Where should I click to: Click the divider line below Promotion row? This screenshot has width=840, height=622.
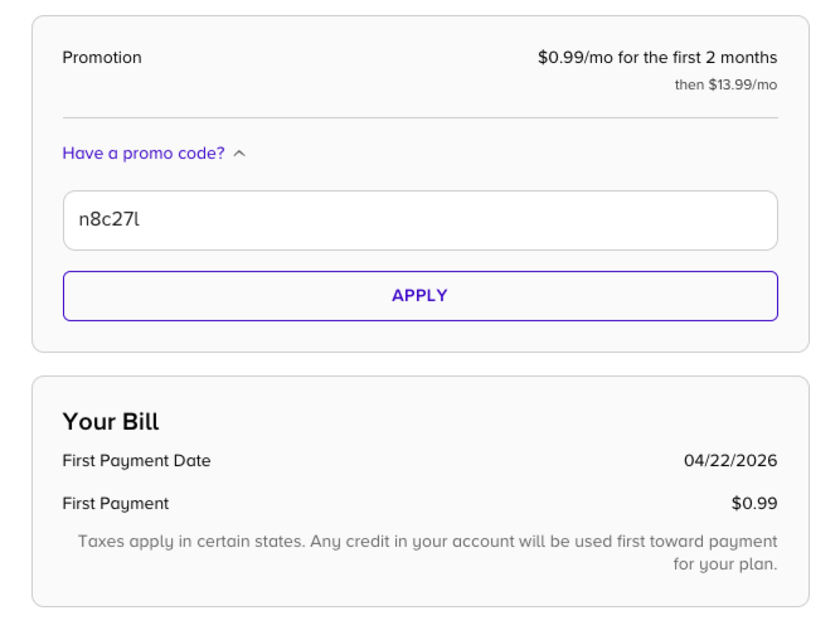(x=420, y=118)
